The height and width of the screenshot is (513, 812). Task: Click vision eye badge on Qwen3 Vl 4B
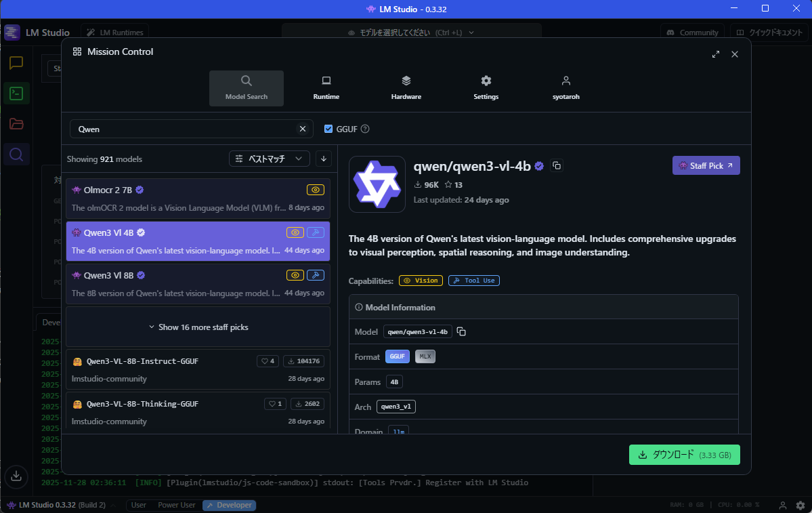(295, 232)
